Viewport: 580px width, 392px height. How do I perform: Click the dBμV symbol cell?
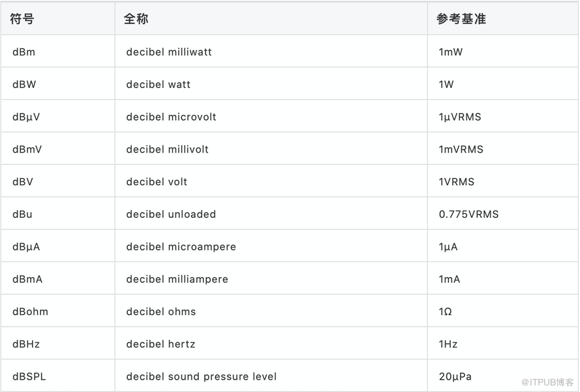click(26, 117)
